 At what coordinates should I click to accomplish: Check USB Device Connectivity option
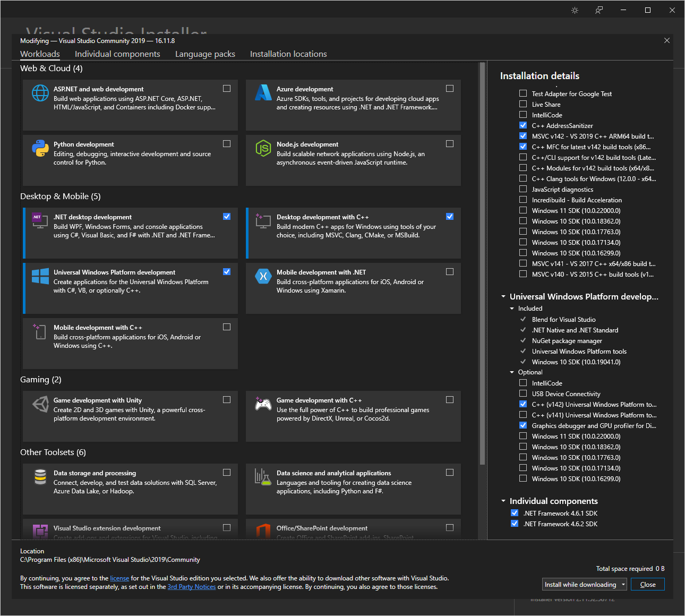[x=523, y=393]
